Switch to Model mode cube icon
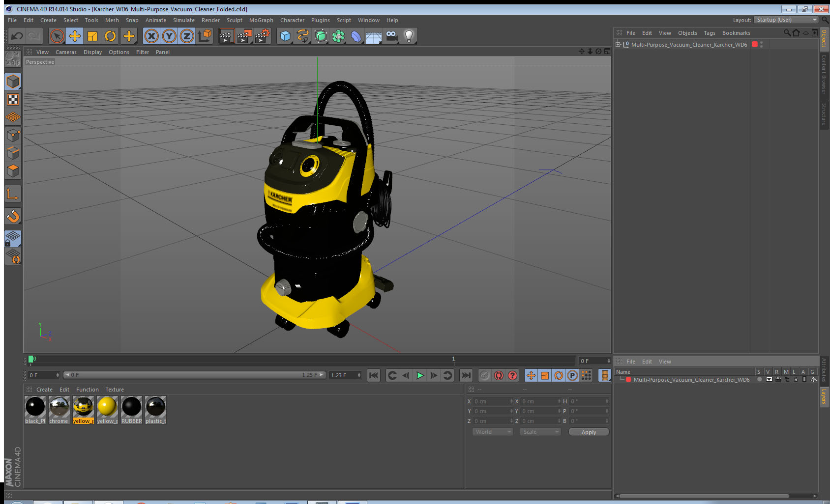This screenshot has height=504, width=830. 13,82
